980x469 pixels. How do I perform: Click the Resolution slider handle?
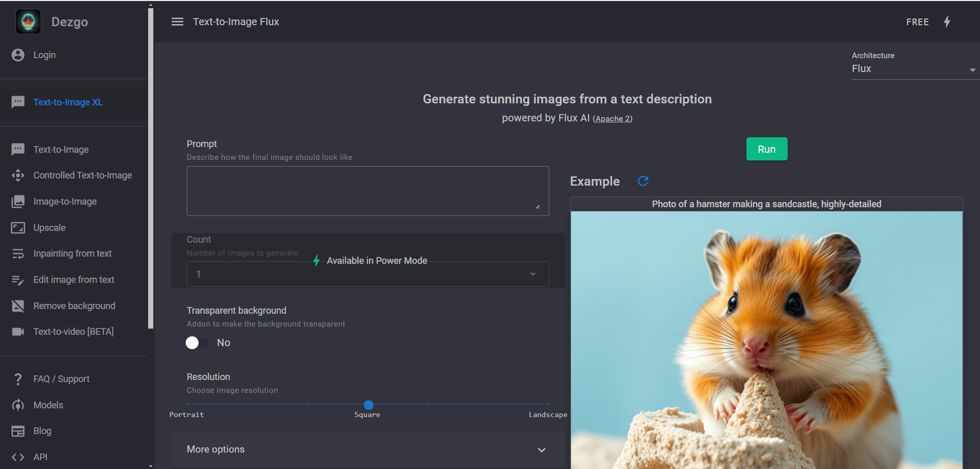click(x=368, y=405)
